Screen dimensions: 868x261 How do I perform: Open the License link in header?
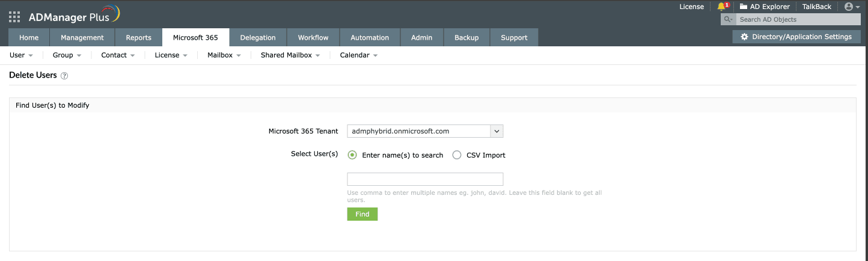point(691,7)
